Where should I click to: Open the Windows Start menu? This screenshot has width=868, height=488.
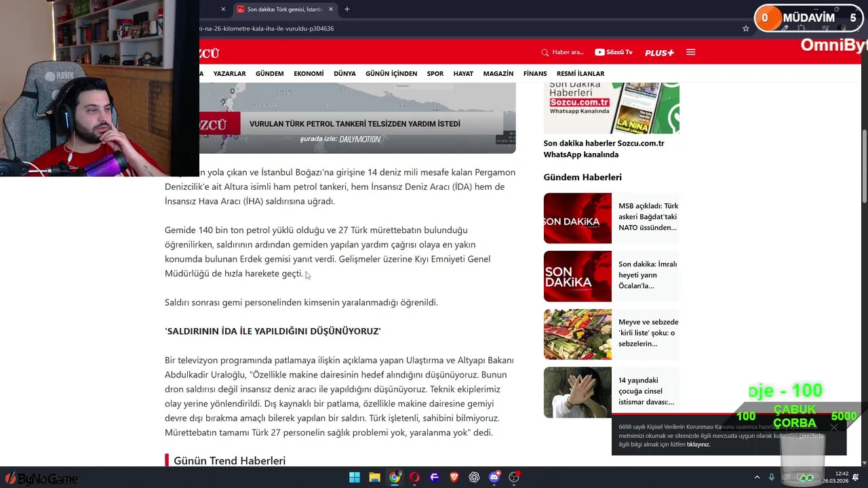355,477
